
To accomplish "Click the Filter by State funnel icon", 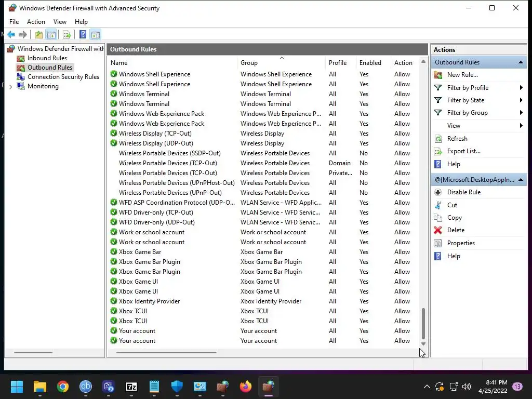I will click(438, 100).
